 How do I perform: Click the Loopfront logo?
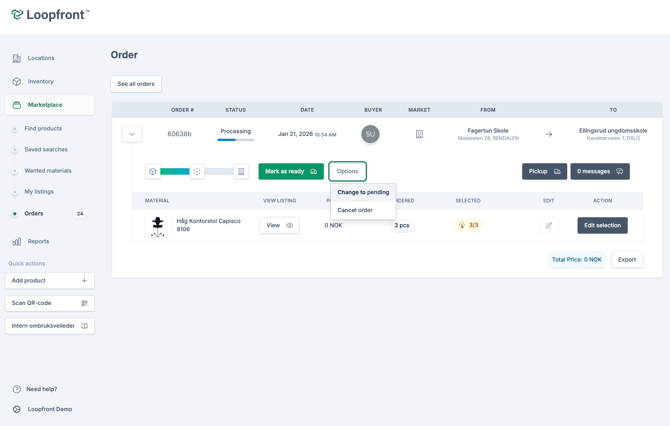click(x=50, y=15)
